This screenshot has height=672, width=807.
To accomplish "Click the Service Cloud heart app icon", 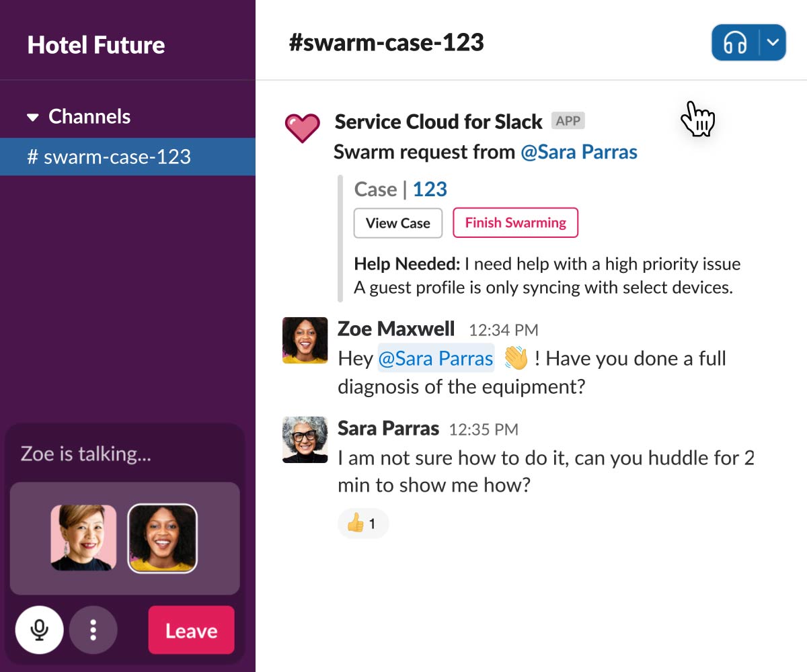I will click(x=302, y=127).
